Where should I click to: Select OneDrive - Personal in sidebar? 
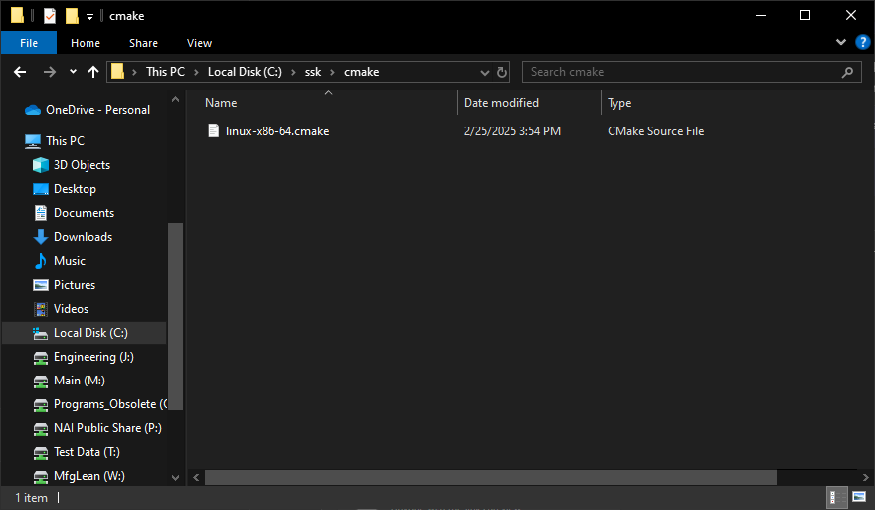click(x=98, y=110)
